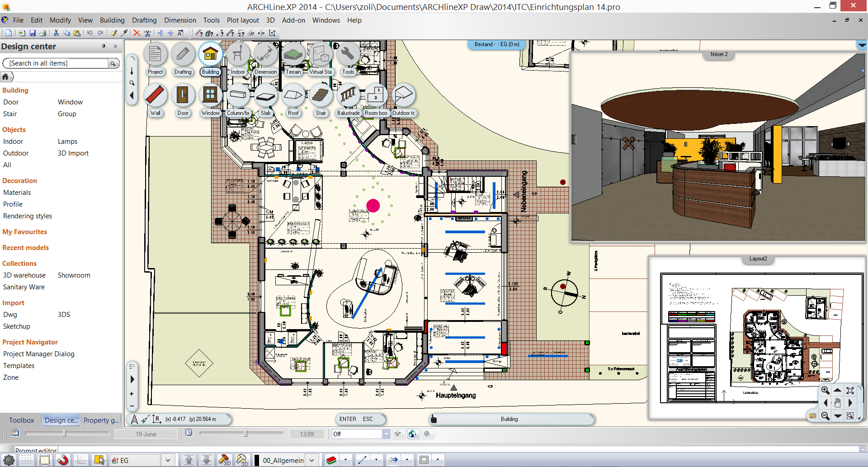This screenshot has height=467, width=868.
Task: Open the 00_Allgemein layer dropdown
Action: [311, 460]
